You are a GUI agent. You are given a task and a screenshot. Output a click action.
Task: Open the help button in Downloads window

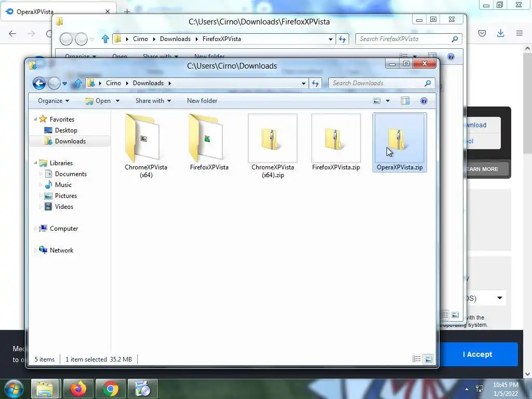click(x=424, y=101)
